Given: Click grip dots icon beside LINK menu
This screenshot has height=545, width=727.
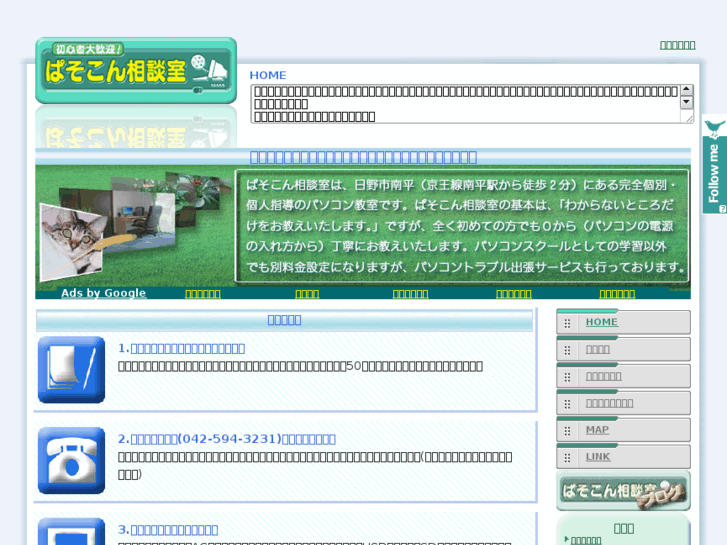Looking at the screenshot, I should (x=567, y=458).
